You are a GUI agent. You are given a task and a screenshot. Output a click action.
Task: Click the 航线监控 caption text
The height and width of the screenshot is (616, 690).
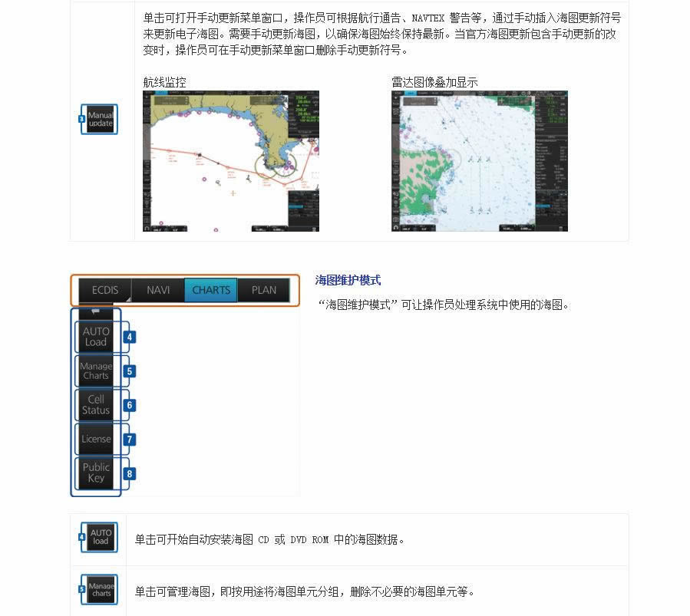click(164, 82)
